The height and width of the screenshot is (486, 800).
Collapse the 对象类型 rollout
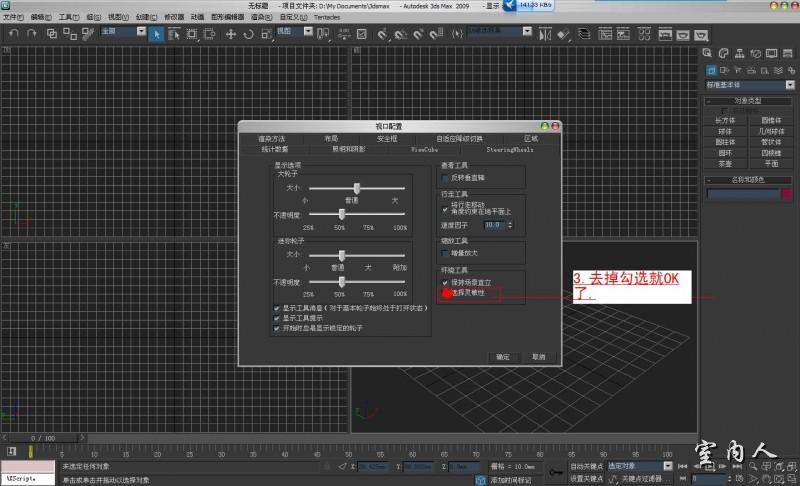click(x=750, y=102)
